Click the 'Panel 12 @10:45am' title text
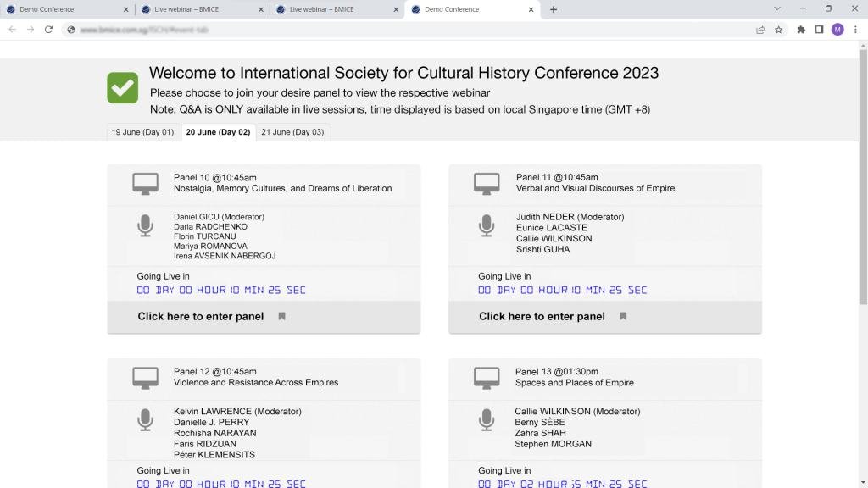The height and width of the screenshot is (488, 868). [x=214, y=372]
